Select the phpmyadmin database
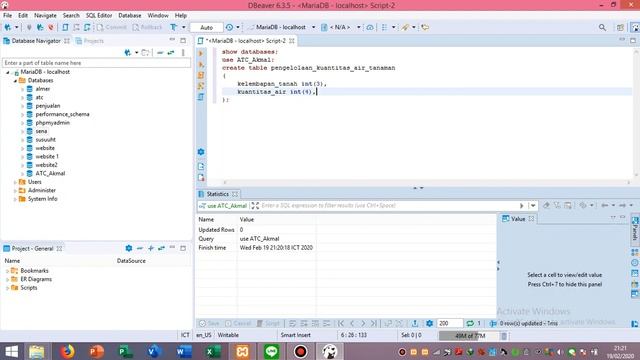 tap(52, 123)
